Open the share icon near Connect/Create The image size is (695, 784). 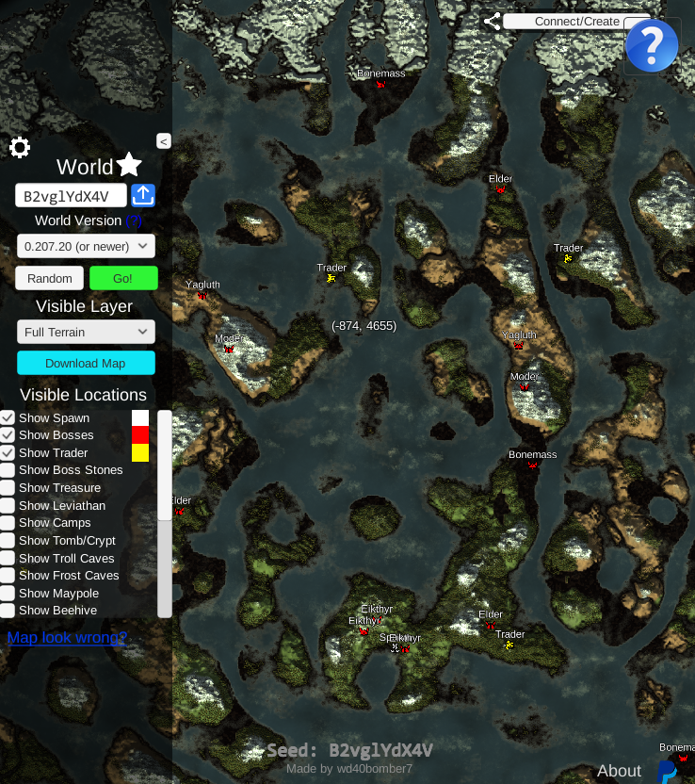[492, 22]
